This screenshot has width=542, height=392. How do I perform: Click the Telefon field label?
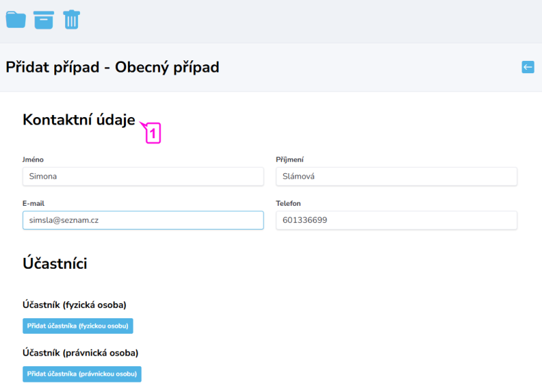click(x=288, y=203)
